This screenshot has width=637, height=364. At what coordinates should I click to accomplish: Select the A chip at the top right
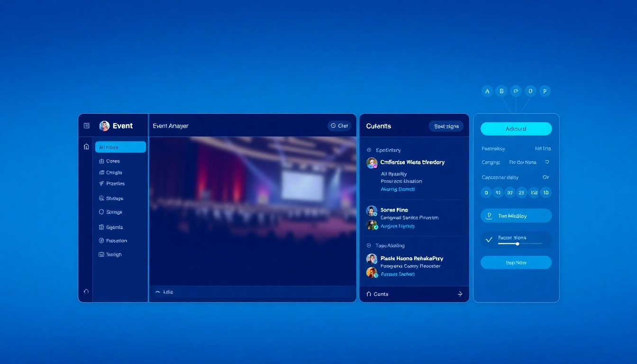tap(487, 91)
